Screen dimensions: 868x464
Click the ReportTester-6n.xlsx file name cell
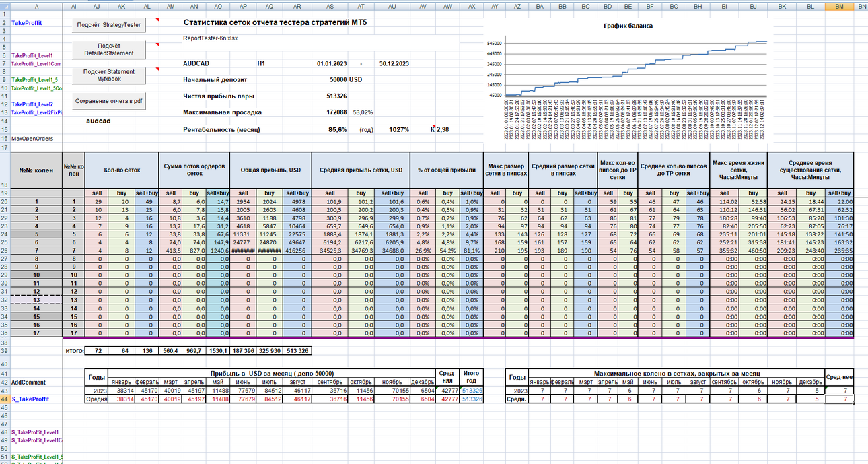211,38
